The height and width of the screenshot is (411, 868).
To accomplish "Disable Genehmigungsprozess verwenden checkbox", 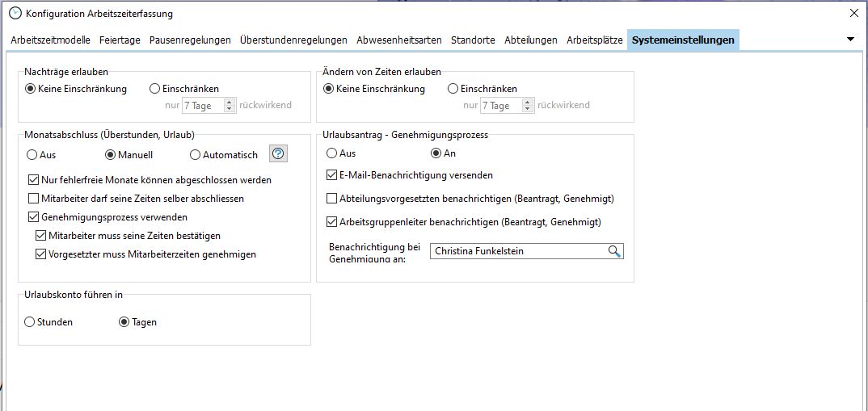I will 34,217.
